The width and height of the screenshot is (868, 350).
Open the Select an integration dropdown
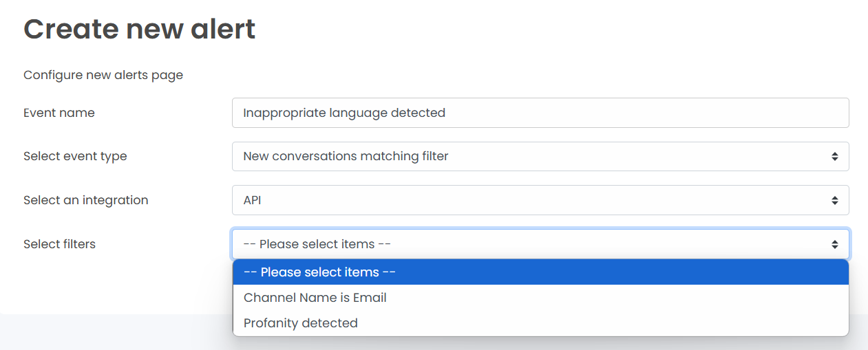pos(540,200)
